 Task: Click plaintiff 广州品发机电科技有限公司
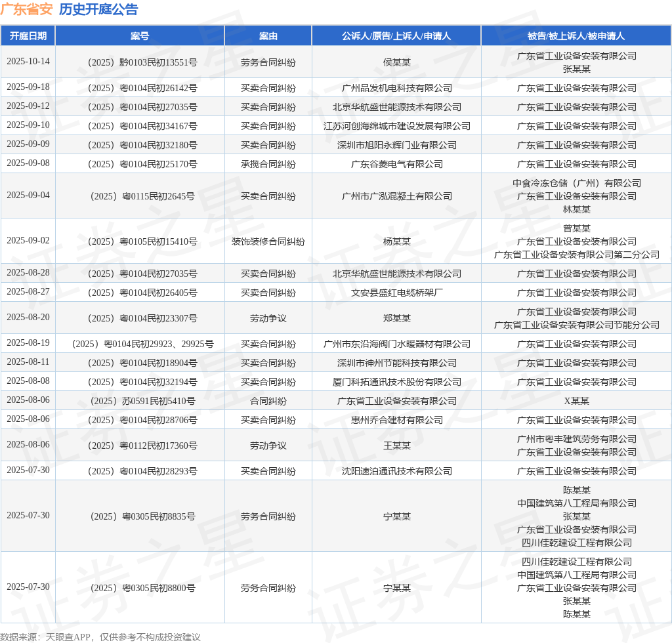(x=397, y=88)
